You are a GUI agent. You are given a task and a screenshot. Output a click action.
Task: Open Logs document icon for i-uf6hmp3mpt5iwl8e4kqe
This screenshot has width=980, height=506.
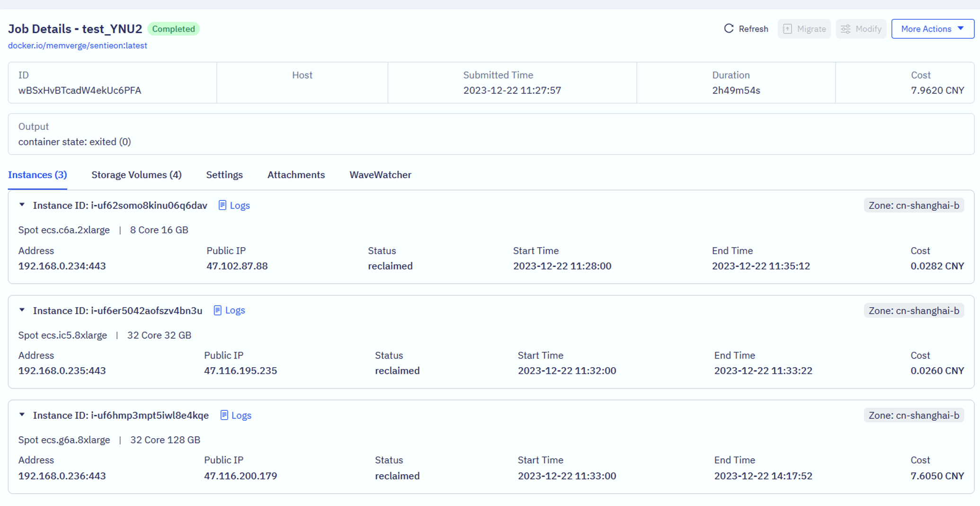pyautogui.click(x=224, y=415)
